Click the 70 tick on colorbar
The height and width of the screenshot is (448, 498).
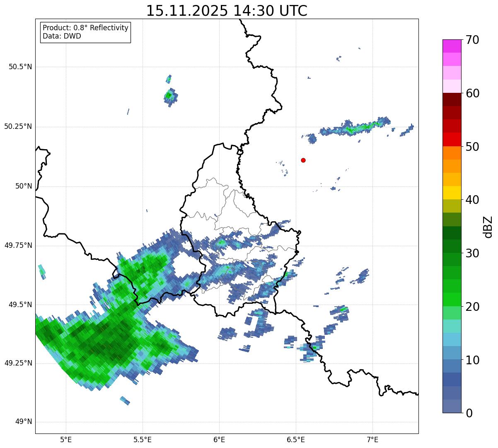472,40
